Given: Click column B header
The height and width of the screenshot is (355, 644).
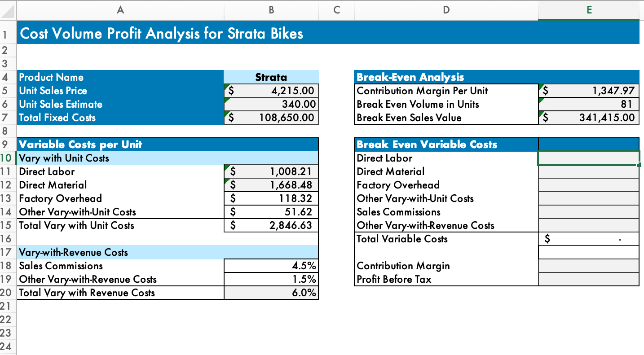Looking at the screenshot, I should tap(271, 9).
